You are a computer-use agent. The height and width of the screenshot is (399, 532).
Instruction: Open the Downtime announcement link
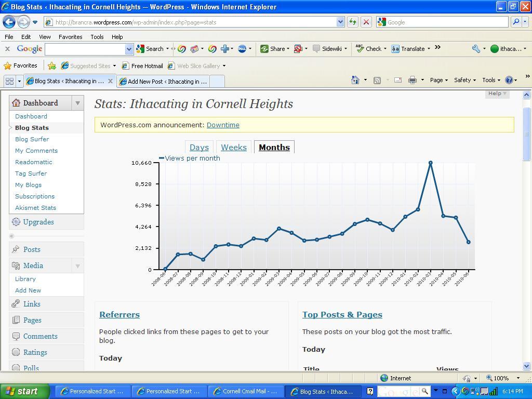pos(223,125)
